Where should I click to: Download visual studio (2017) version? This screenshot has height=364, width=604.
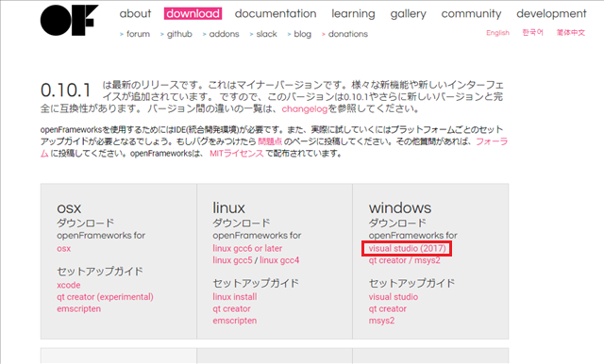coord(407,249)
